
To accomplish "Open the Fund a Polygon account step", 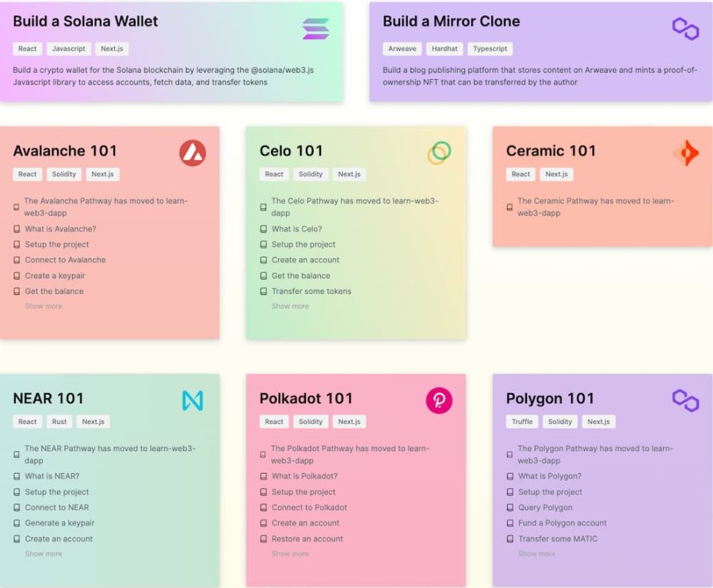I will (x=562, y=523).
